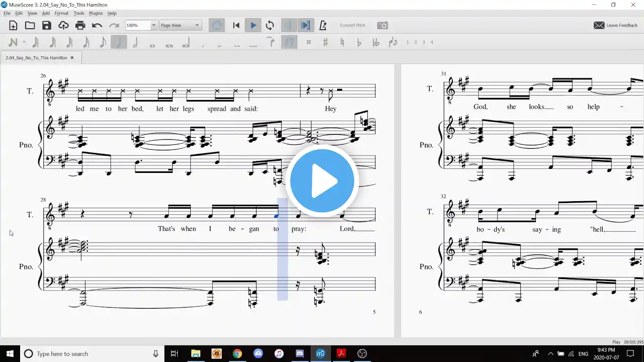Screen dimensions: 644x362
Task: Toggle loop playback
Action: (x=270, y=25)
